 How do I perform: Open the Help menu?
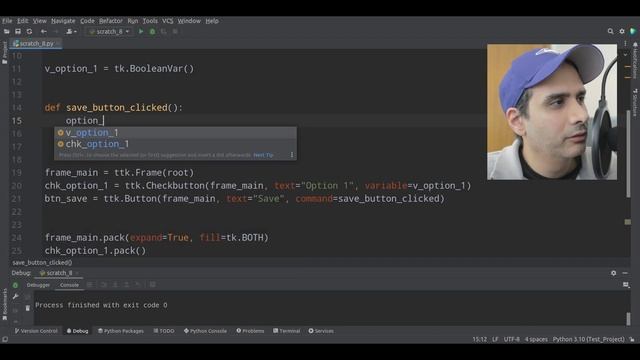[x=212, y=21]
